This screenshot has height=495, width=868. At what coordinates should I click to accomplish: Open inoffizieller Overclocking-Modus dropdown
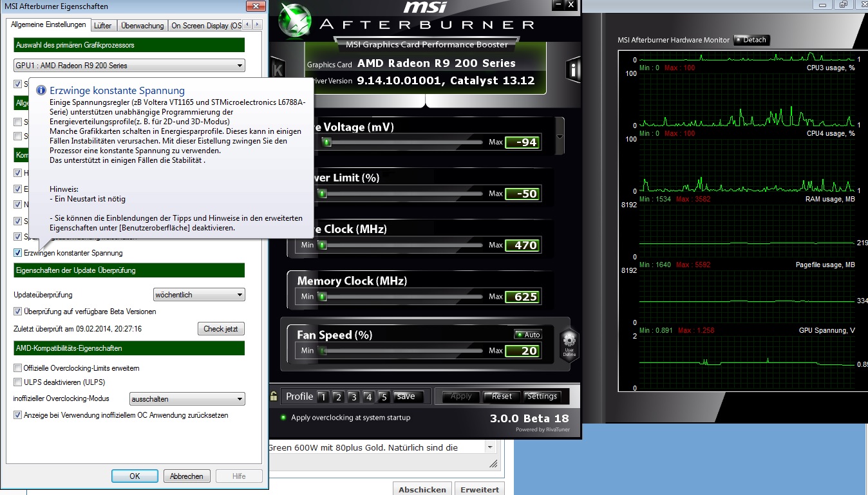(187, 399)
